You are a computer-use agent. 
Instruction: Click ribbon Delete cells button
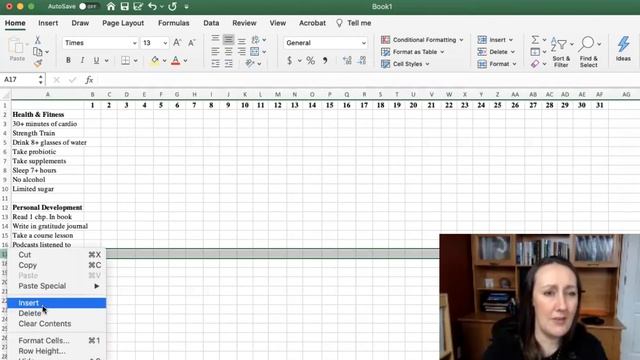pyautogui.click(x=496, y=52)
